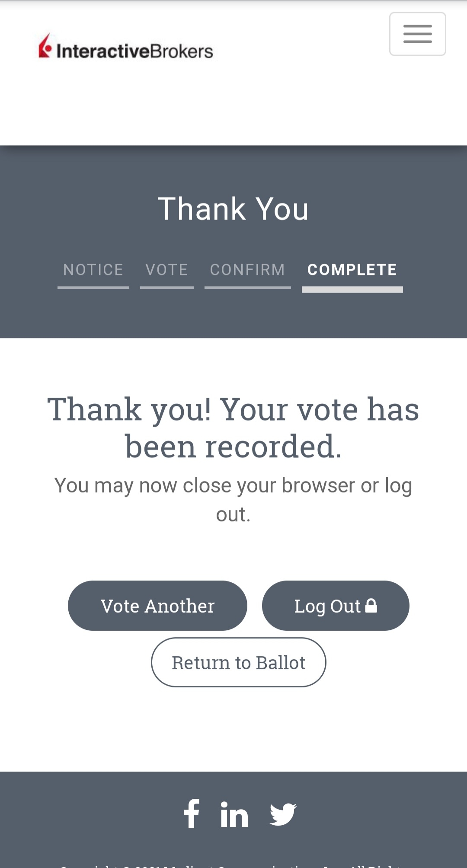This screenshot has width=467, height=868.
Task: Go to the VOTE step
Action: click(167, 270)
